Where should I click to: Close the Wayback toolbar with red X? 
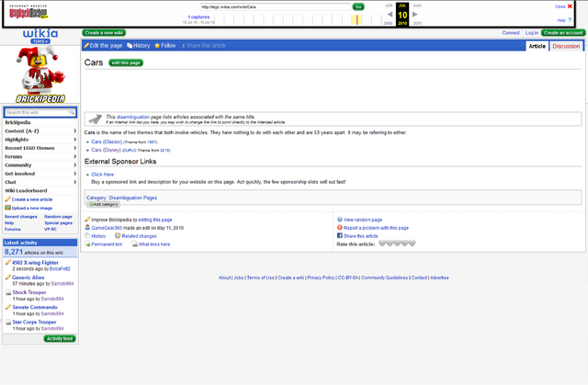(x=570, y=6)
